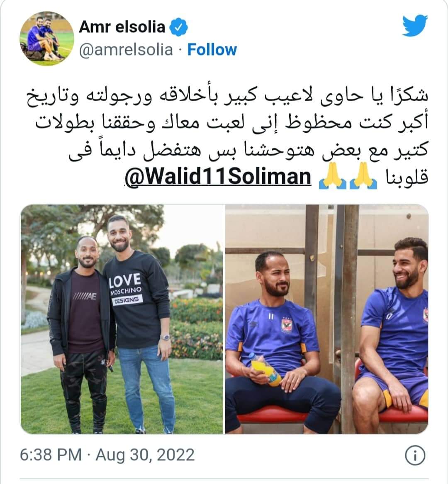
Task: Click the Aug 30, 2022 date
Action: (x=145, y=455)
